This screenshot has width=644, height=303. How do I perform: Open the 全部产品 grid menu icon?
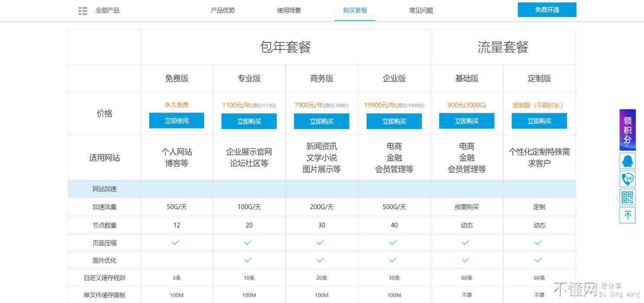pyautogui.click(x=83, y=11)
